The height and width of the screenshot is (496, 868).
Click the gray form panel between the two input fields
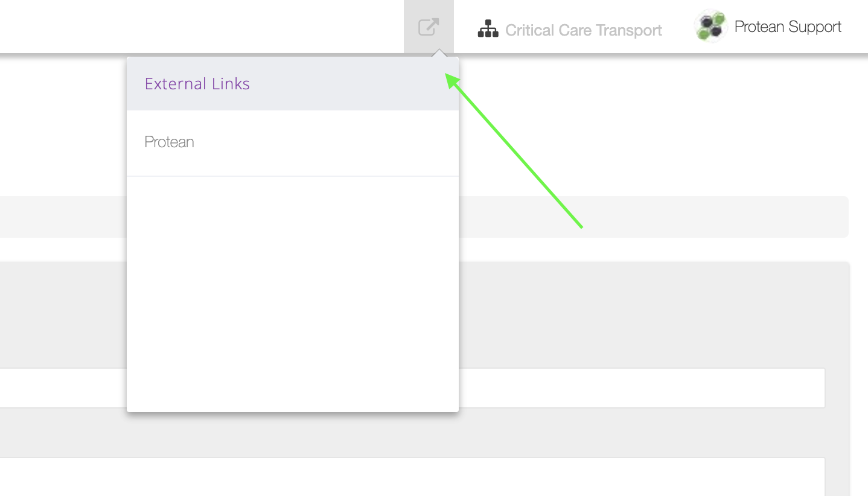coord(642,433)
